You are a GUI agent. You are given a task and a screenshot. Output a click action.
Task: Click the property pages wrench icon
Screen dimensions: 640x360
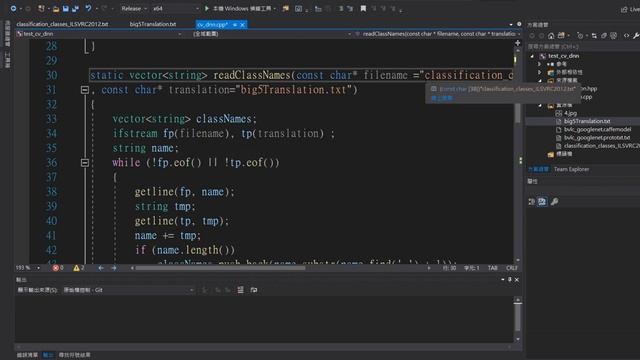tap(554, 202)
